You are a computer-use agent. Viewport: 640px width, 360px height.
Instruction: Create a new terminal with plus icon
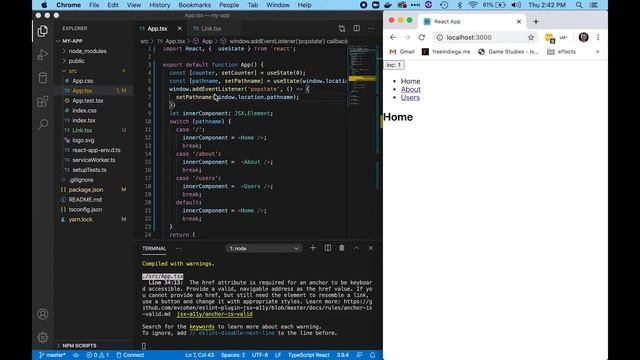pos(313,248)
